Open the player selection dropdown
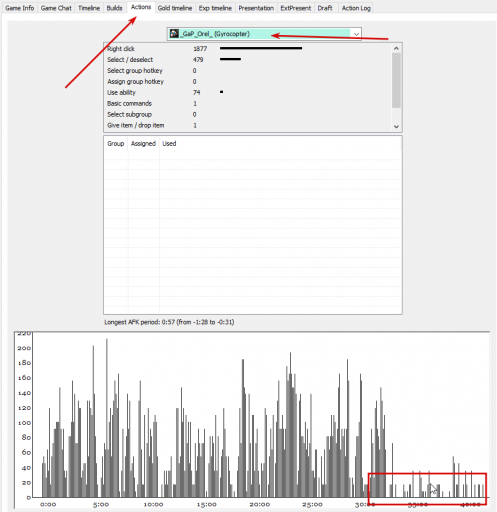 point(264,34)
